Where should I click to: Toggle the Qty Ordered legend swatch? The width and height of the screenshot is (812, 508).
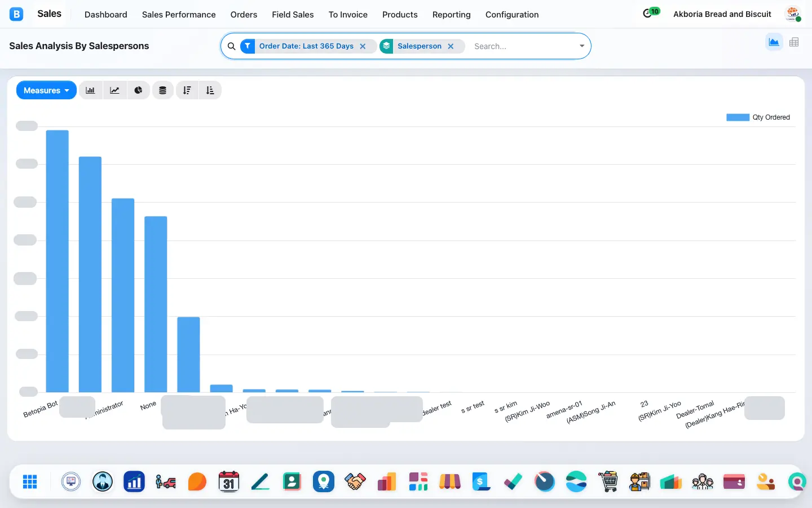[x=738, y=117]
